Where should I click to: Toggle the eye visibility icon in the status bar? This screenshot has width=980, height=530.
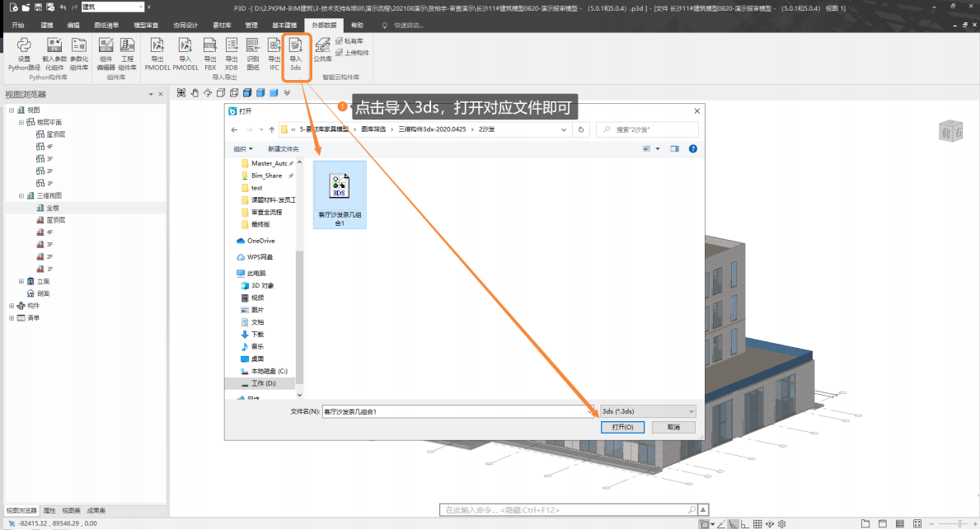770,523
